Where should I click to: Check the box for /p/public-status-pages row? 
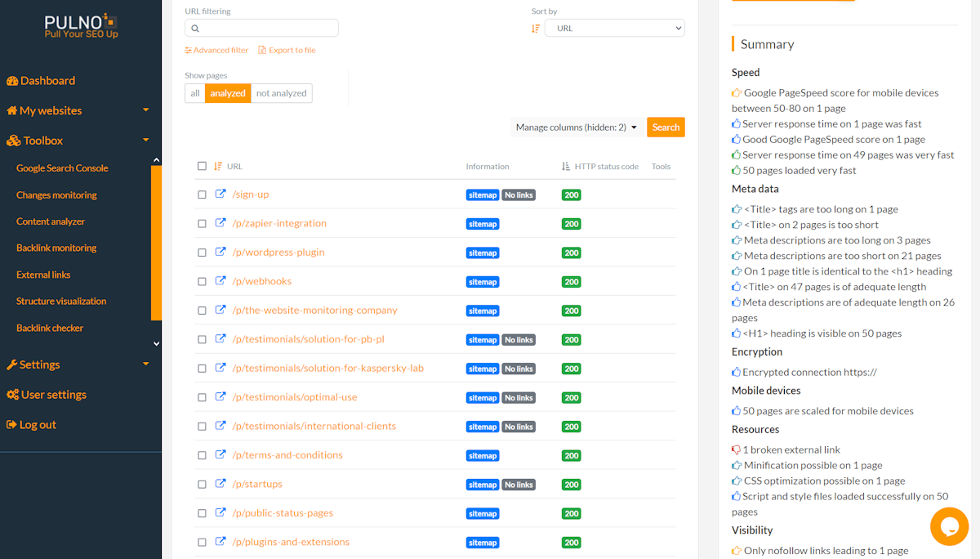(203, 514)
